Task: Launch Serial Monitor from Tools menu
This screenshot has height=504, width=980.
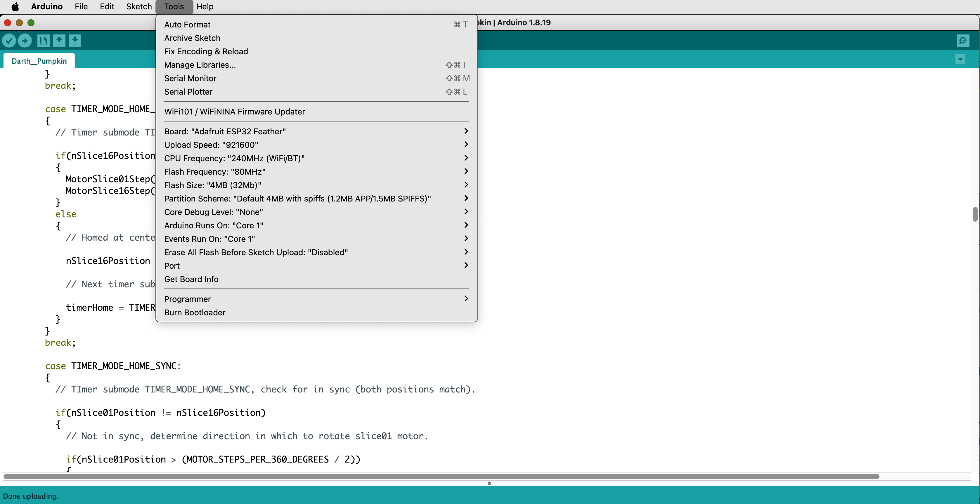Action: (x=316, y=78)
